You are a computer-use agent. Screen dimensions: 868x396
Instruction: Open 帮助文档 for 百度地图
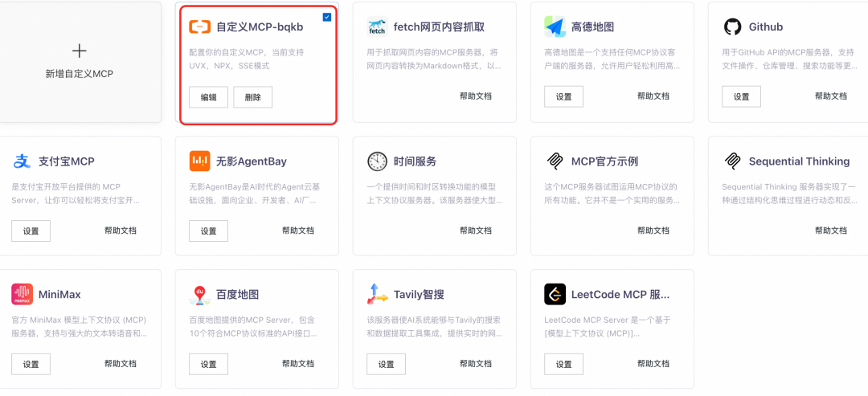[x=298, y=363]
